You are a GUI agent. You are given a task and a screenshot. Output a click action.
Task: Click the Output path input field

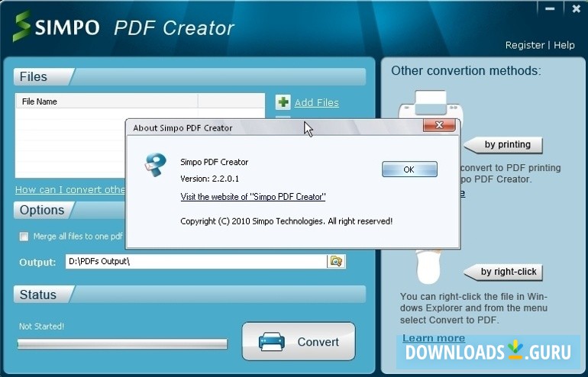pyautogui.click(x=196, y=261)
